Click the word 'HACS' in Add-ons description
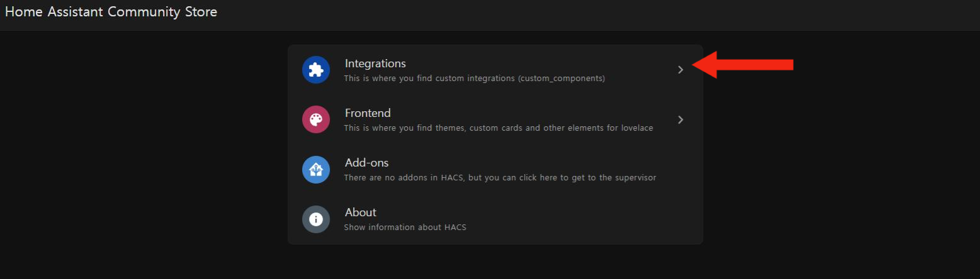 [x=449, y=178]
